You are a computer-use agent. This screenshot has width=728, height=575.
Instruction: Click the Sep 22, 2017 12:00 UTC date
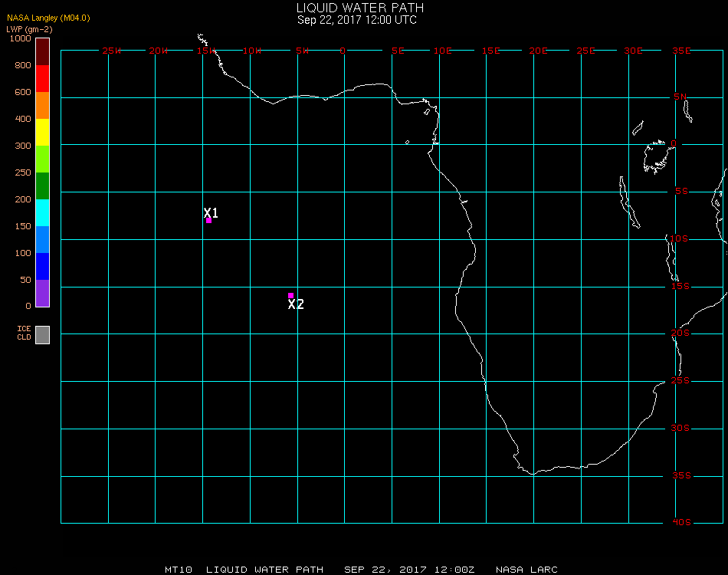pyautogui.click(x=357, y=20)
